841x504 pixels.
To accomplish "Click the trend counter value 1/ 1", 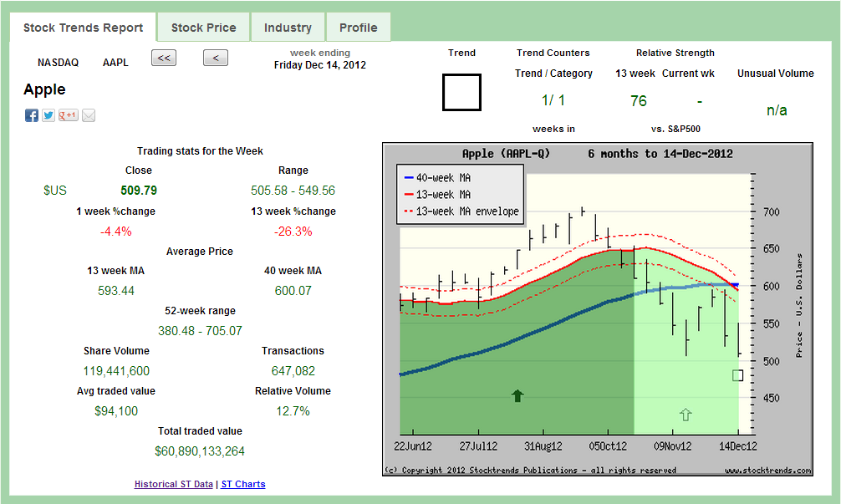I will (x=553, y=100).
